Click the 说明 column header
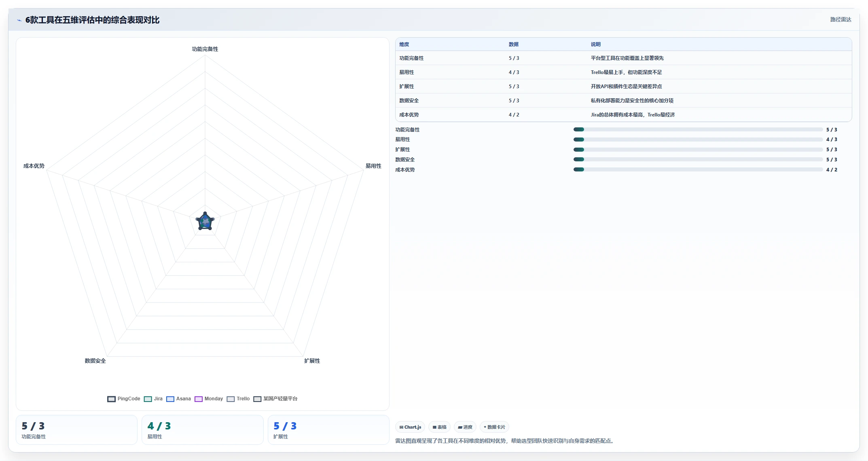Screen dimensions: 868x461 click(x=595, y=44)
